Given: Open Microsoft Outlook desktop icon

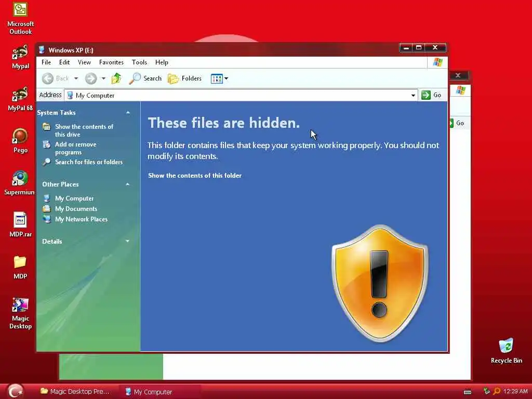Looking at the screenshot, I should tap(20, 18).
